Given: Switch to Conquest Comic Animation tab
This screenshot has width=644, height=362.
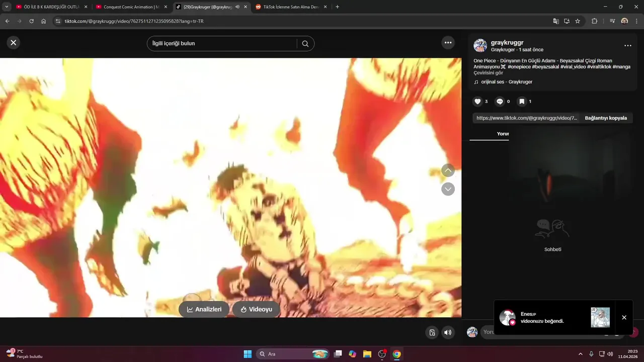Looking at the screenshot, I should 131,7.
